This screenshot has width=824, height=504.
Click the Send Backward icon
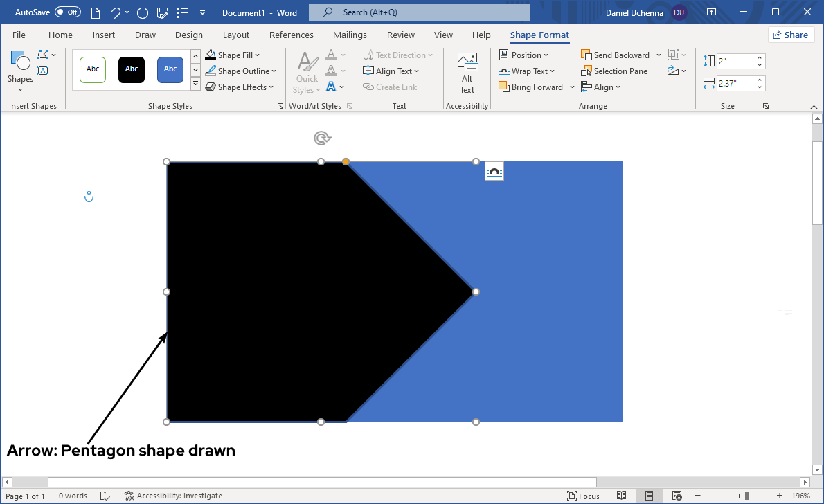tap(586, 55)
